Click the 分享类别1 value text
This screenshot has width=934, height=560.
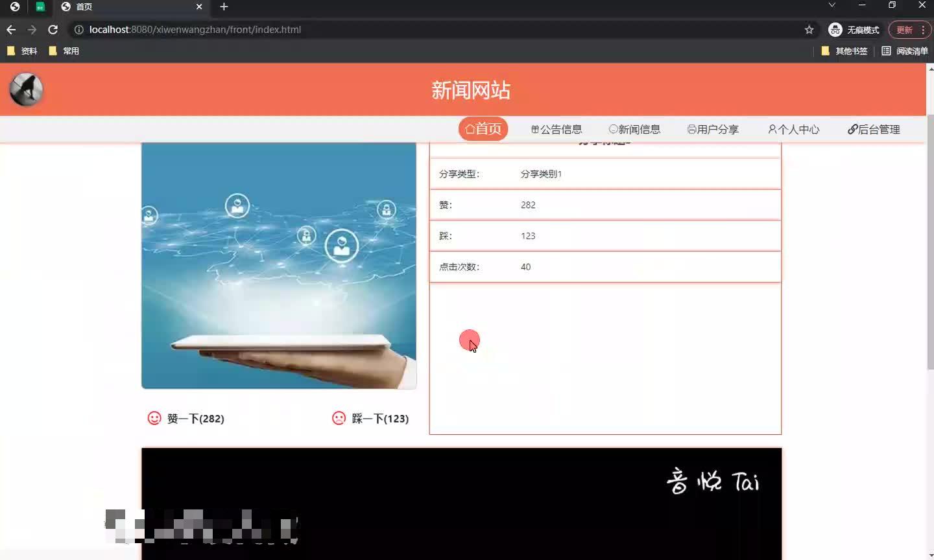tap(541, 174)
